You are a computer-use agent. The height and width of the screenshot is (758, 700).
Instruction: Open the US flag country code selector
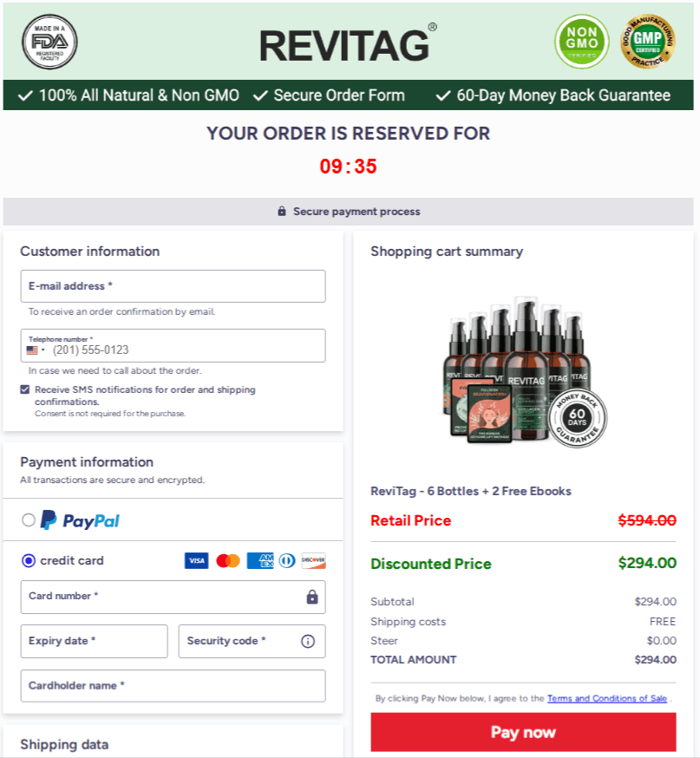[x=36, y=350]
